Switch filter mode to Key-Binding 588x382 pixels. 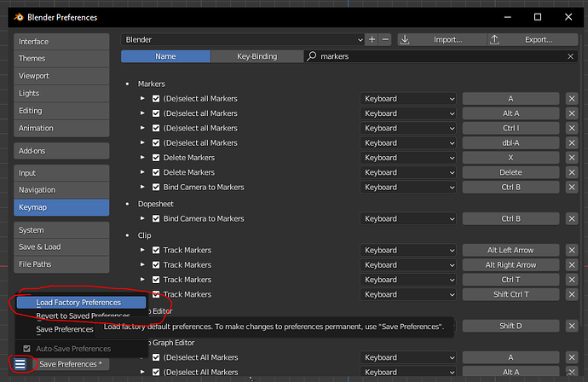257,56
